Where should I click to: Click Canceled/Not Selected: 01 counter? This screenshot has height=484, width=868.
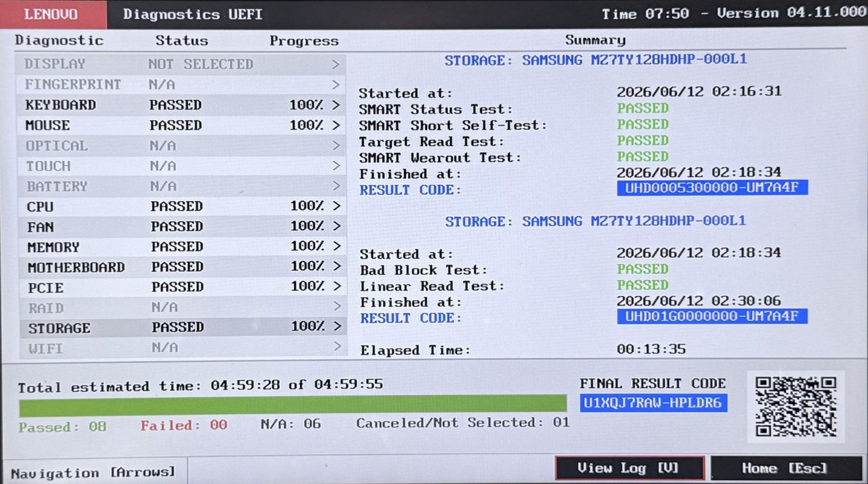(x=463, y=423)
